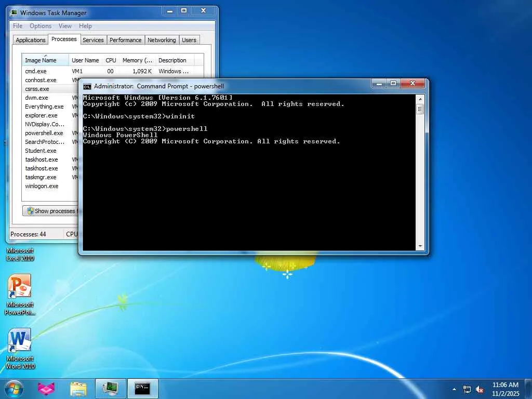Launch the pink cat-face app in the taskbar
Image resolution: width=532 pixels, height=399 pixels.
tap(46, 389)
